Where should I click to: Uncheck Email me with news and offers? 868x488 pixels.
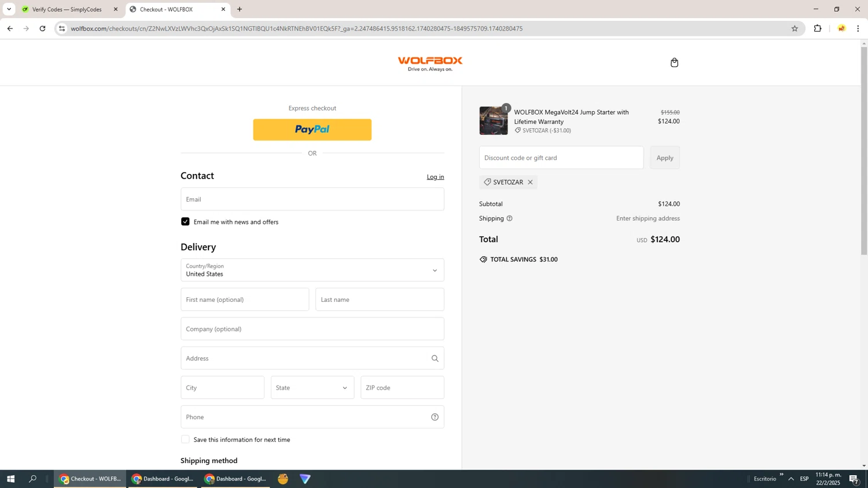point(185,221)
